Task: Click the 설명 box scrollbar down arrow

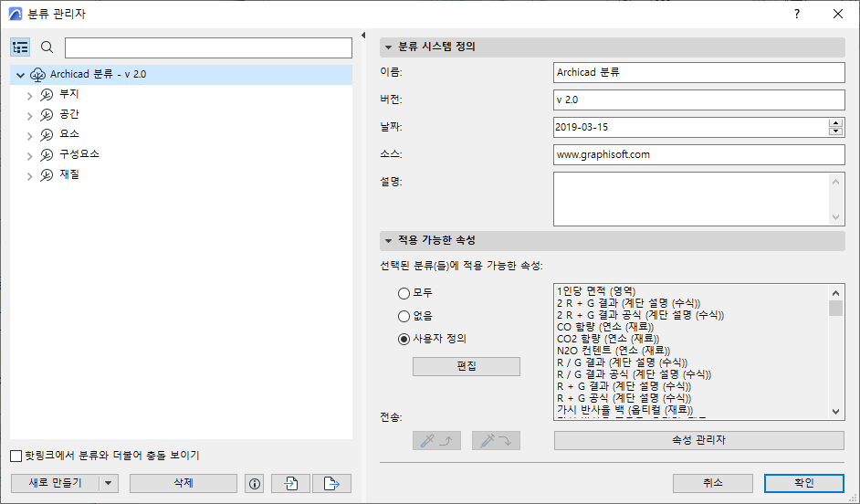Action: pos(836,217)
